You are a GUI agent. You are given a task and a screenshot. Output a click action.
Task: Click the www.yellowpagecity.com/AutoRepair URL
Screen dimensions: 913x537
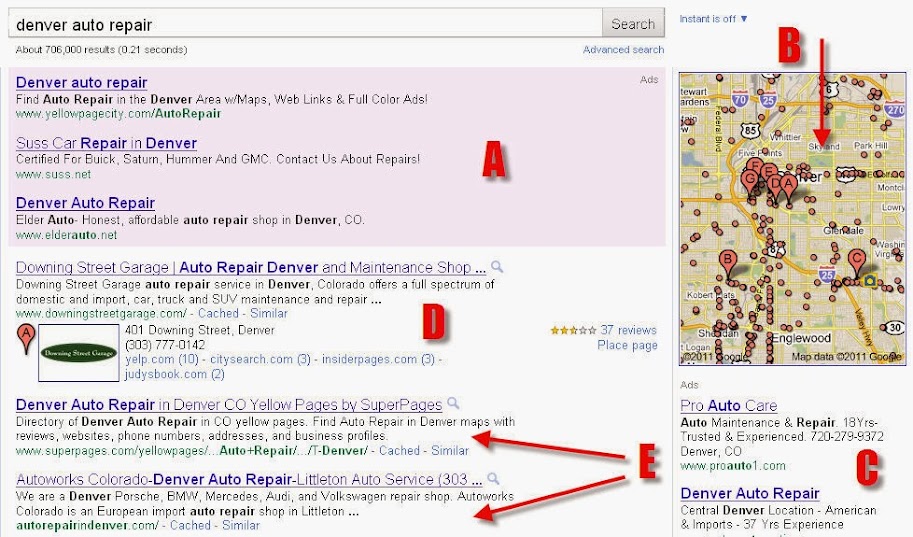point(118,114)
